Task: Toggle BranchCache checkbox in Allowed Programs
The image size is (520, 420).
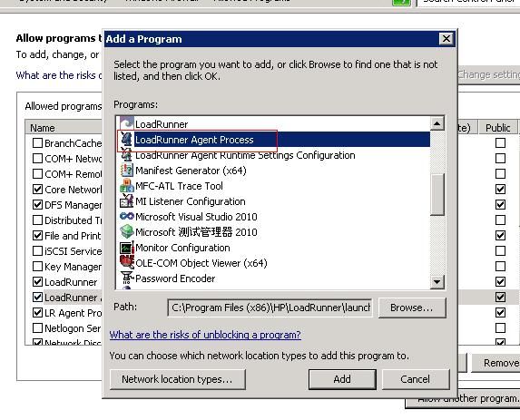Action: 37,143
